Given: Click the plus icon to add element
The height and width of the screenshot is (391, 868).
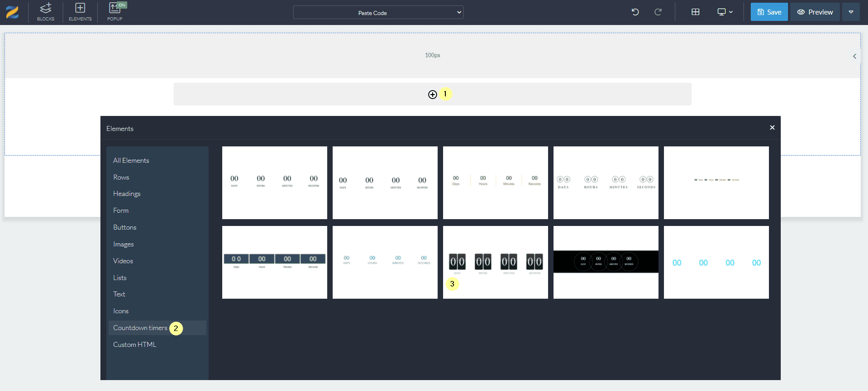Looking at the screenshot, I should click(432, 95).
